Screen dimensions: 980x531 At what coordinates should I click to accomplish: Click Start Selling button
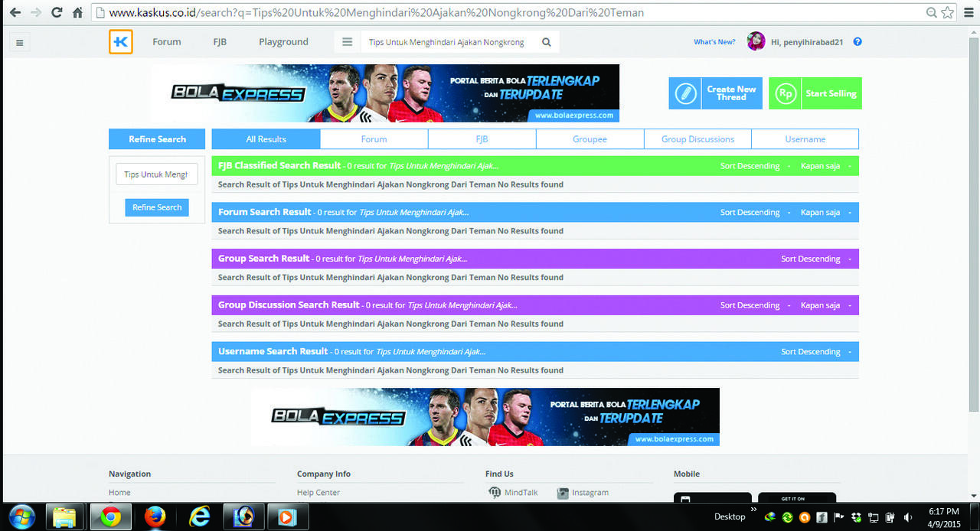pos(815,93)
